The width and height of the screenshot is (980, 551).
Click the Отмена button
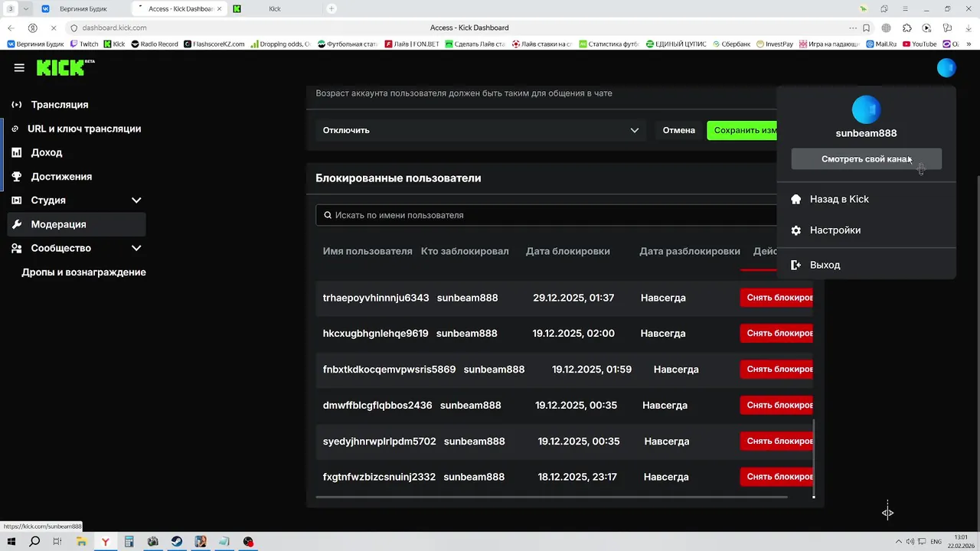(678, 130)
